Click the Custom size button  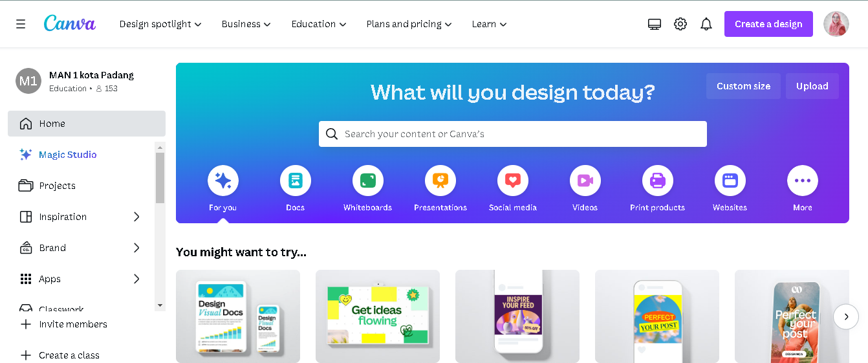click(743, 86)
